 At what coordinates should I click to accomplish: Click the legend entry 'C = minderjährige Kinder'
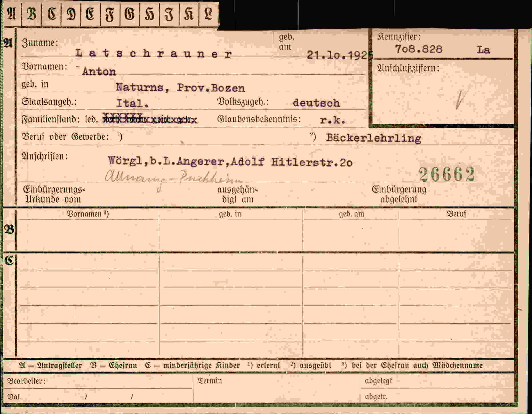(192, 365)
